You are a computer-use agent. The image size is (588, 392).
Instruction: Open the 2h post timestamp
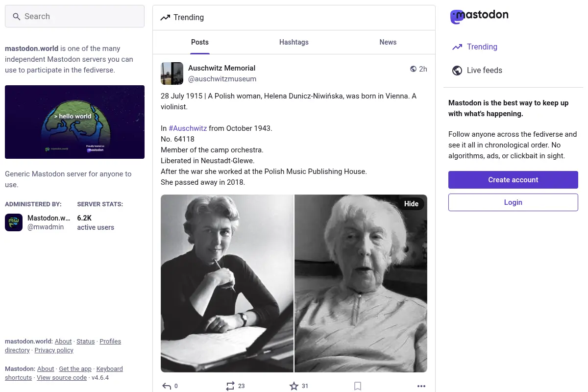point(423,69)
